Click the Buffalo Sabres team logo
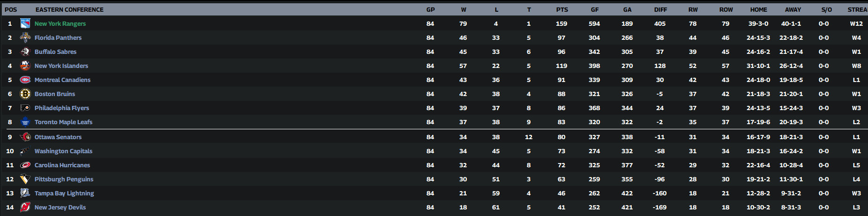 tap(25, 52)
